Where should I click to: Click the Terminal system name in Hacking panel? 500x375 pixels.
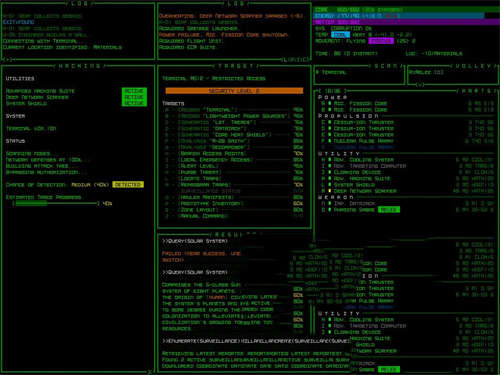point(31,129)
